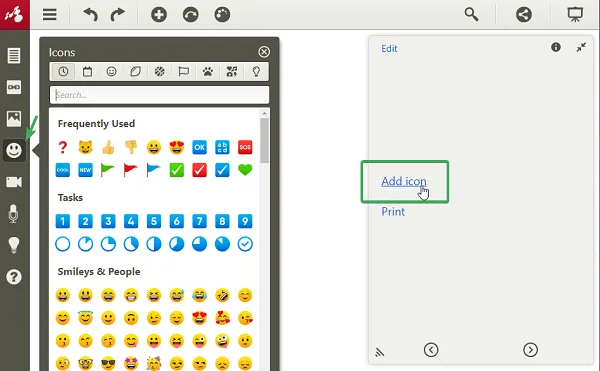
Task: Open the color palette style tool
Action: pos(222,15)
